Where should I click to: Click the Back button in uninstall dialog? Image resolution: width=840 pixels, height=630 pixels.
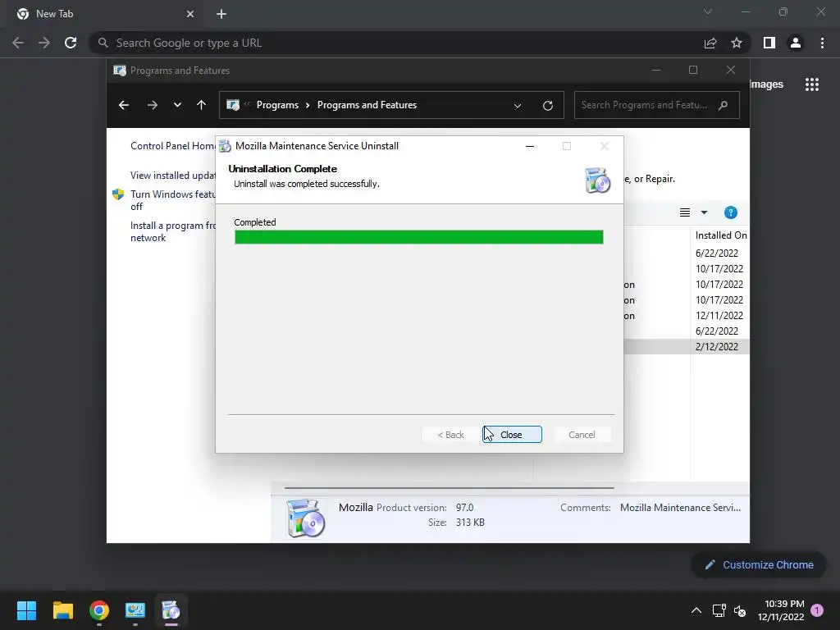(x=450, y=435)
